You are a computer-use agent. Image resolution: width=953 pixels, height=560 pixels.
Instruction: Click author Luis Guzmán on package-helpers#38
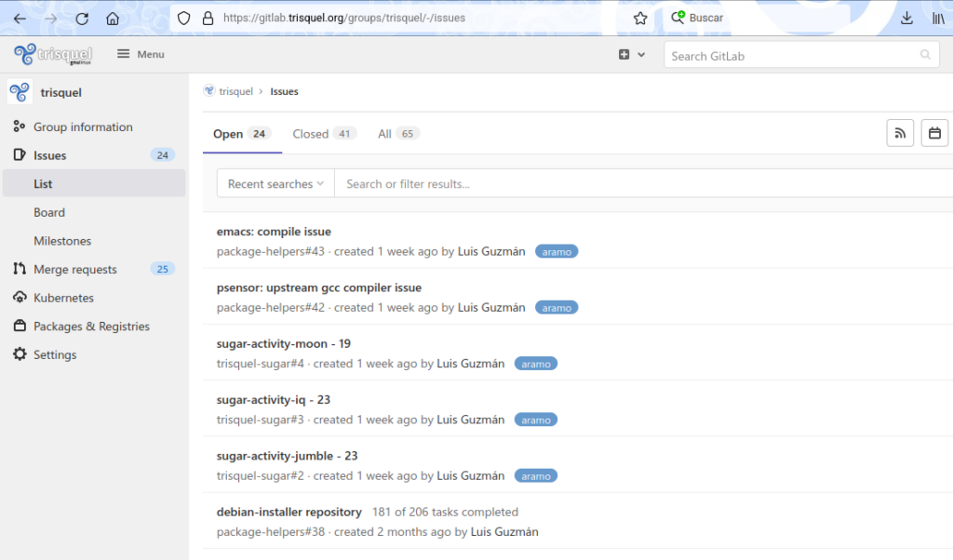504,532
